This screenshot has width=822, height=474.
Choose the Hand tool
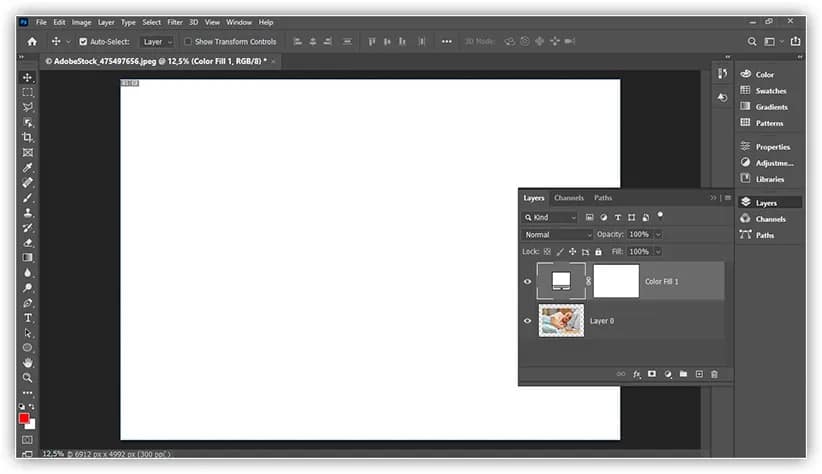pos(28,362)
